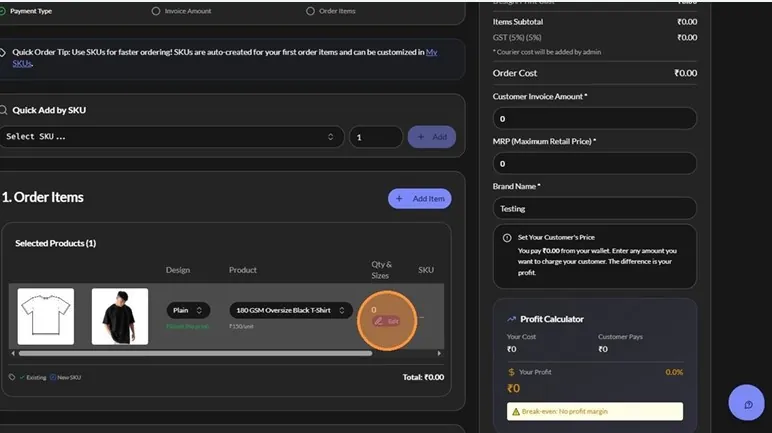
Task: Click the Items Subtotal label
Action: (x=518, y=22)
